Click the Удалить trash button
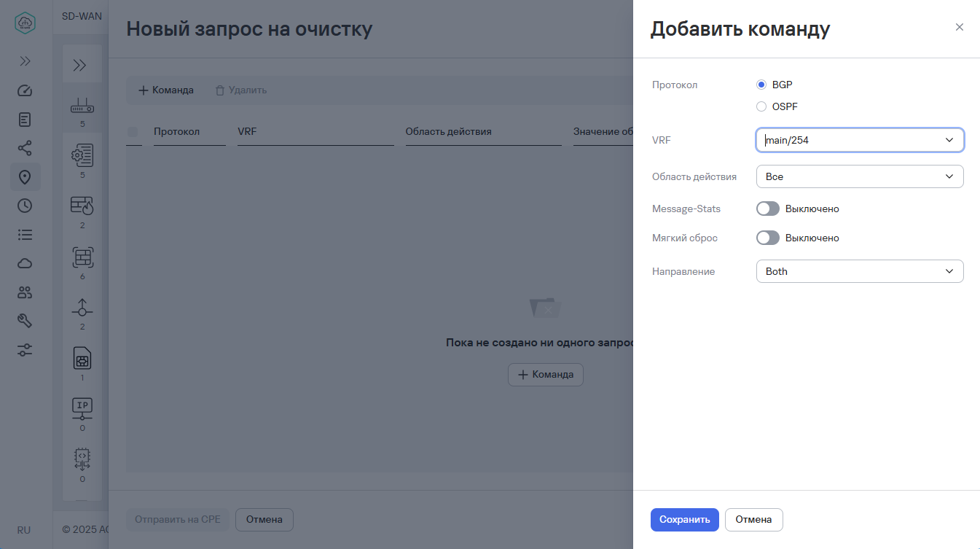 240,90
